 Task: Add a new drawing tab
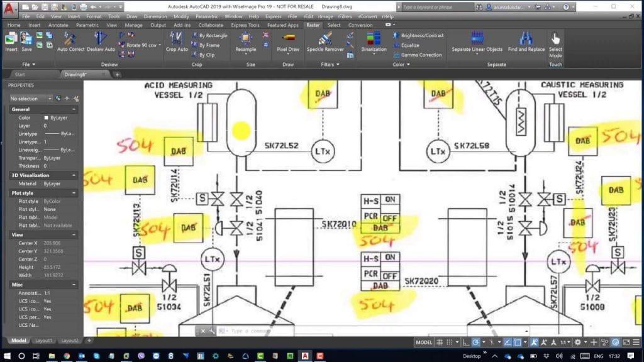click(x=117, y=74)
